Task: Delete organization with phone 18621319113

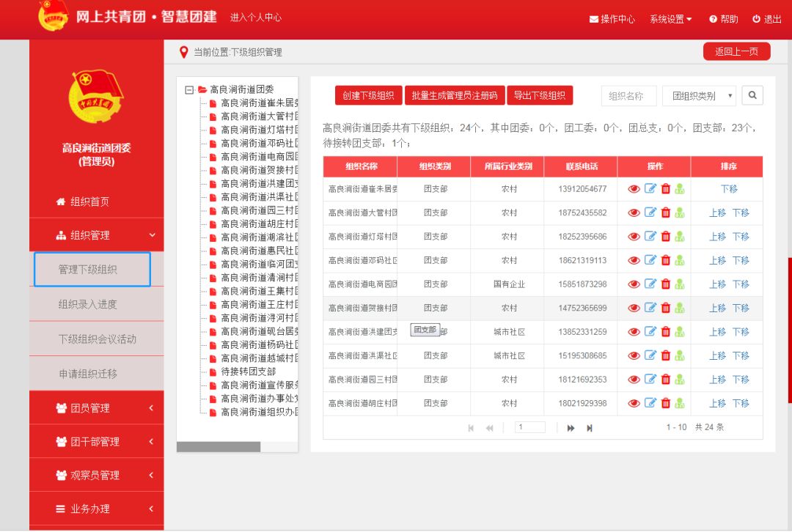Action: pos(666,260)
